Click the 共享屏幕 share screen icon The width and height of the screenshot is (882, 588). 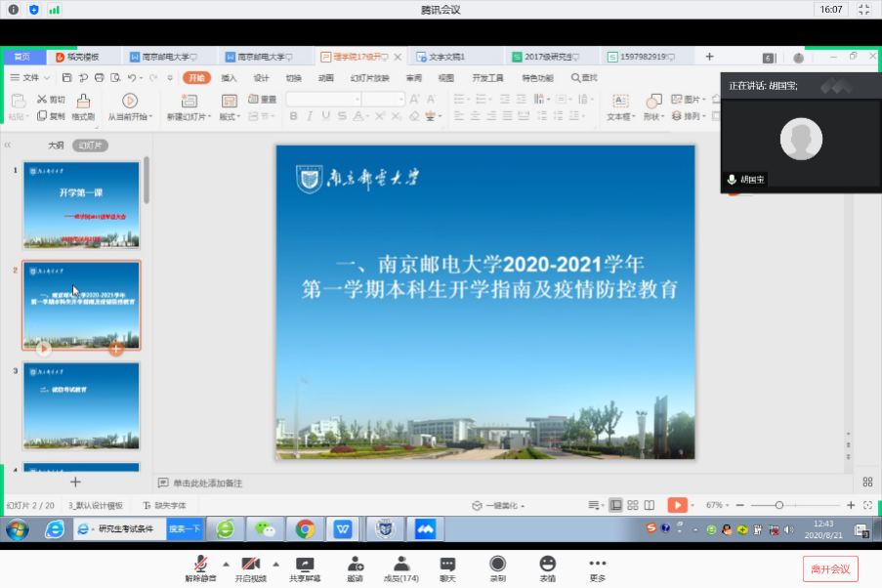(304, 566)
